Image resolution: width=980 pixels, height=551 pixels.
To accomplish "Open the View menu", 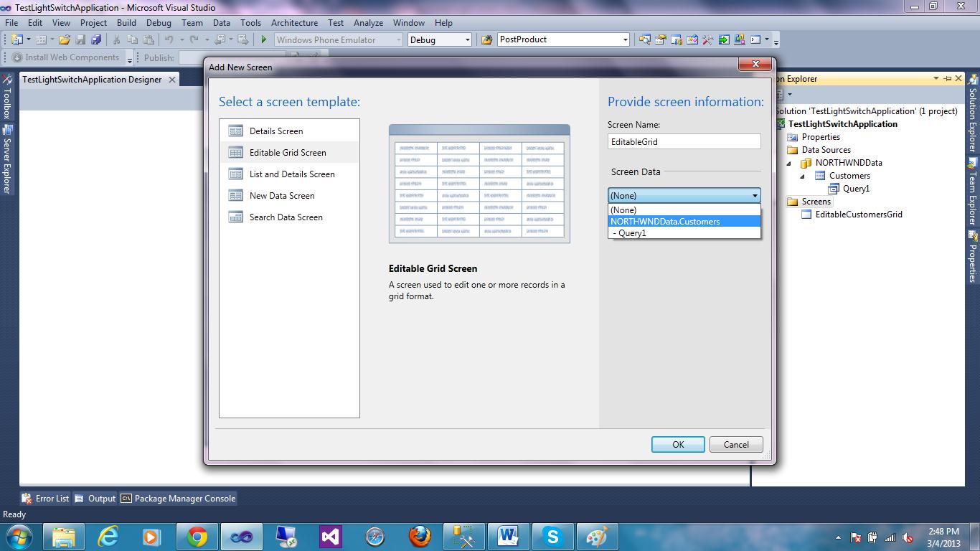I will click(61, 22).
